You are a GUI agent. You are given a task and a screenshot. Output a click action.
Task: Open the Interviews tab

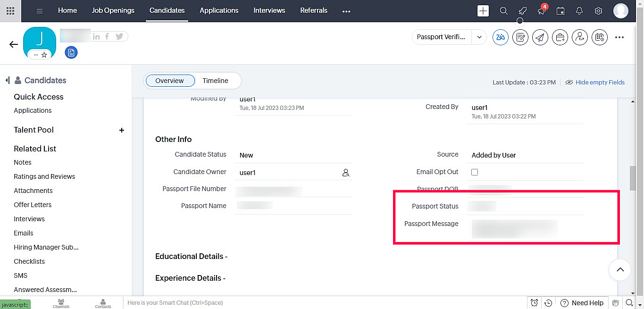click(269, 10)
